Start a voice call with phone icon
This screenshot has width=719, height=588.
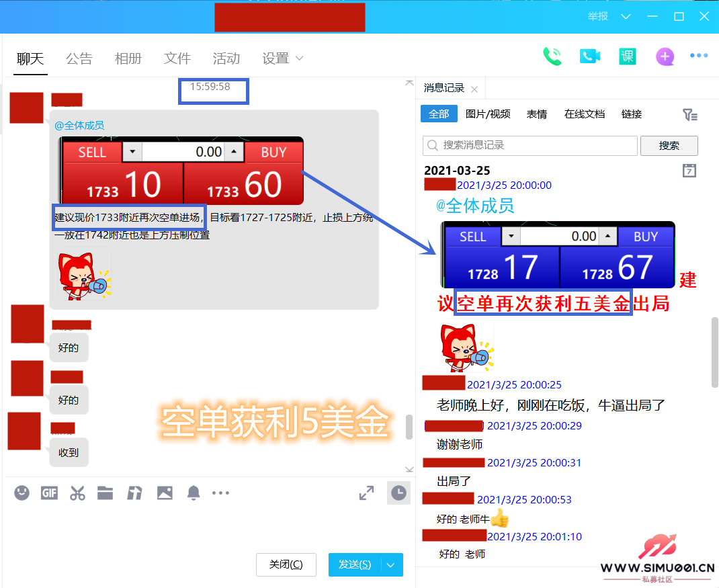coord(552,56)
